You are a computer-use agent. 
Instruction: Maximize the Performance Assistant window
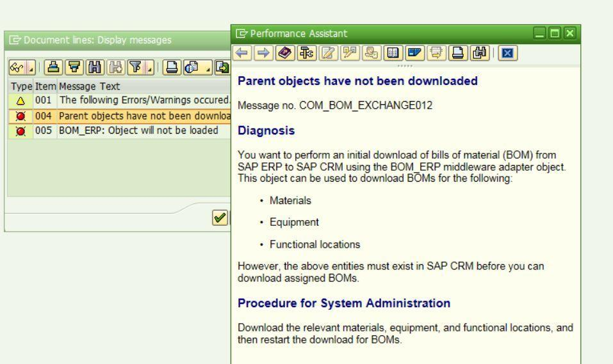pyautogui.click(x=555, y=34)
